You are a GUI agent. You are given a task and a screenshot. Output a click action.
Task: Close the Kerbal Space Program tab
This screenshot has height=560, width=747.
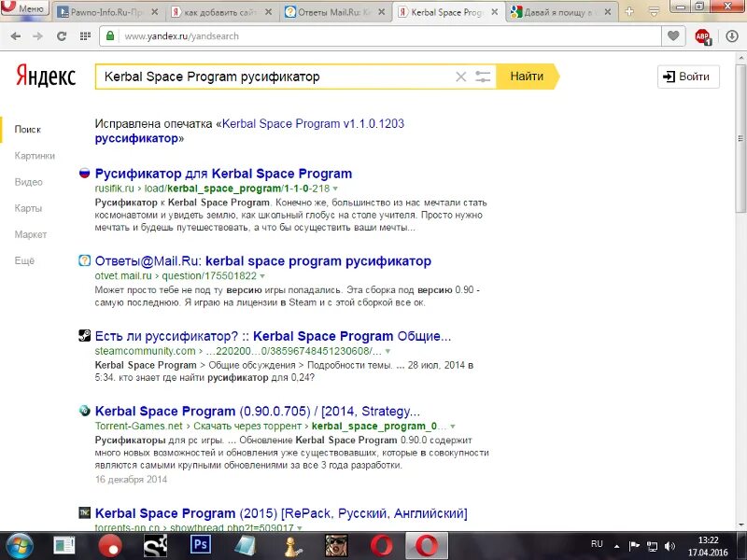coord(495,12)
